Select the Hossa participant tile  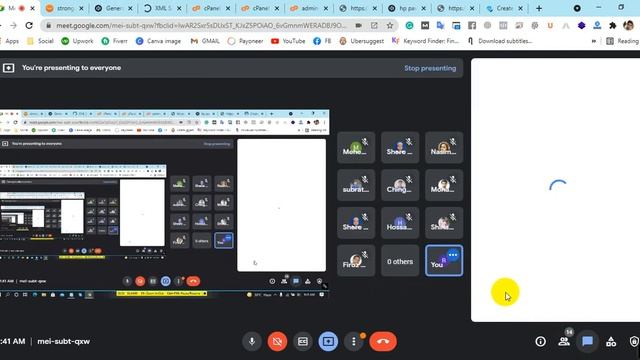[400, 223]
